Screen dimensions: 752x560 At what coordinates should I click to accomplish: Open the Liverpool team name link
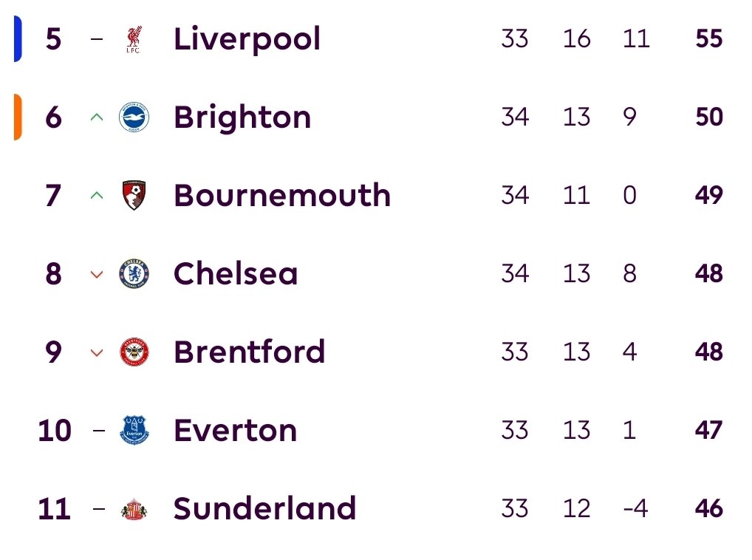tap(247, 39)
